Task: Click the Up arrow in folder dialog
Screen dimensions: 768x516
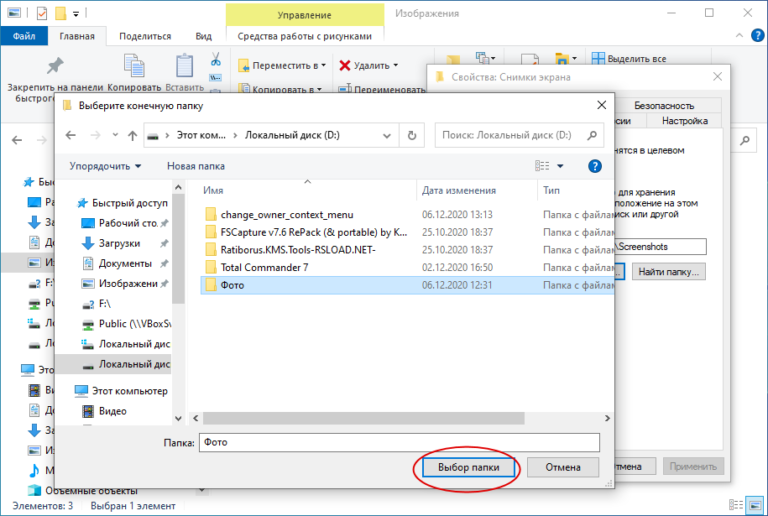Action: pos(132,135)
